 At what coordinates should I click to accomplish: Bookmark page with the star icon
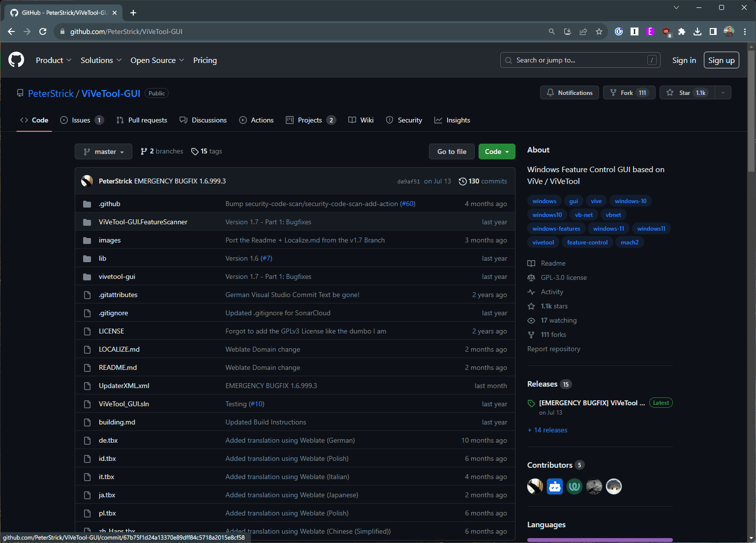click(599, 31)
